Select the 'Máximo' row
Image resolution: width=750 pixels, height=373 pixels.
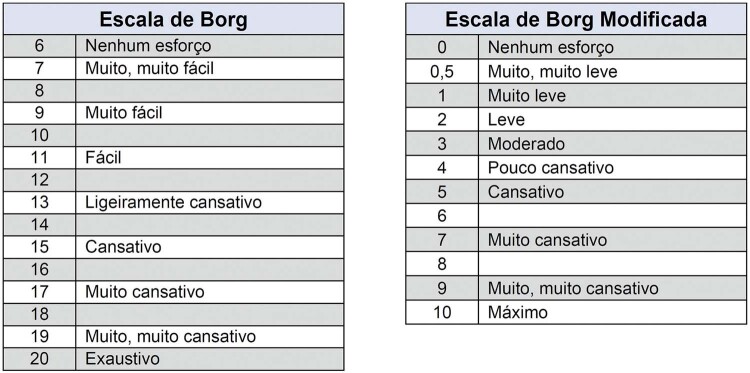coord(576,312)
